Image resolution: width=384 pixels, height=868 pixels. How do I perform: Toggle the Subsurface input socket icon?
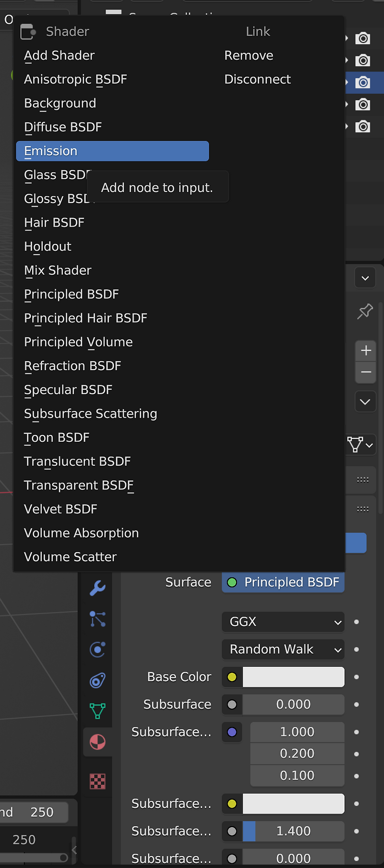coord(232,704)
